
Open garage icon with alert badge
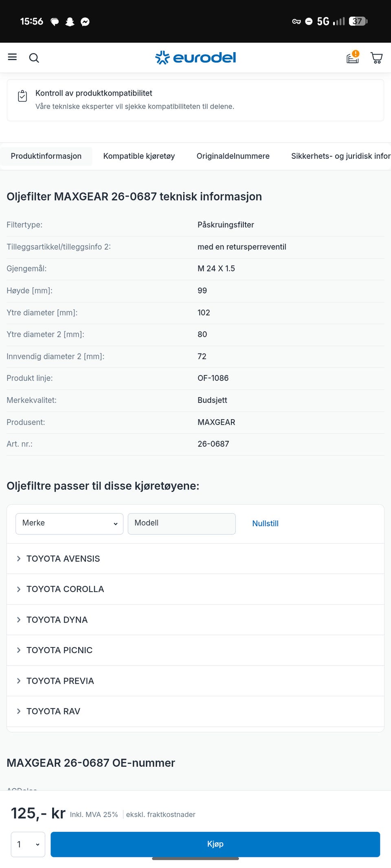[x=353, y=57]
